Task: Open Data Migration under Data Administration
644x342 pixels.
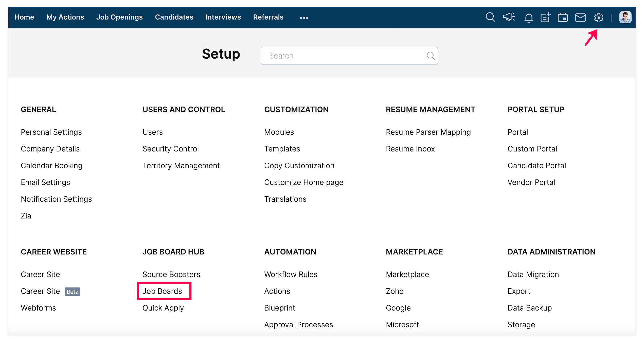Action: pyautogui.click(x=533, y=274)
